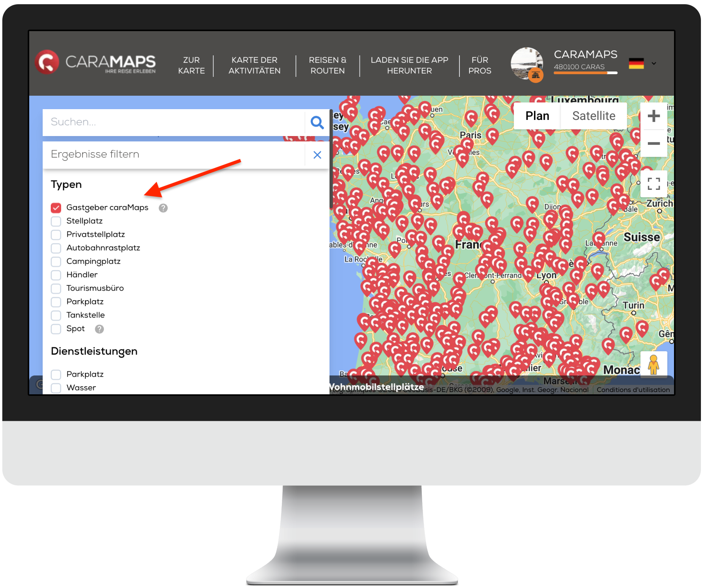Enable the Privatstellplatz checkbox

coord(56,235)
